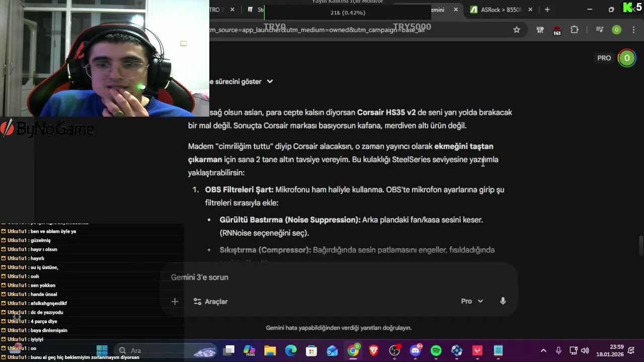
Task: Click chat message '4 parça diye'
Action: point(44,321)
